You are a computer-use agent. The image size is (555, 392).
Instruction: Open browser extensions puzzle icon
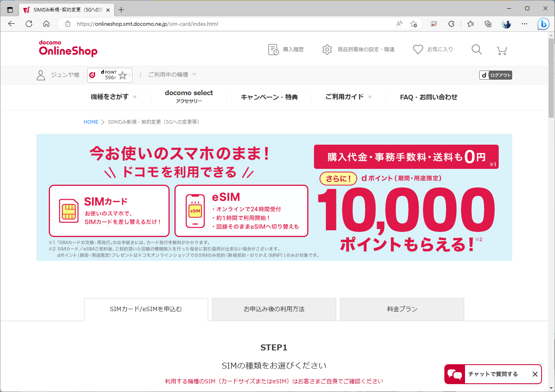[451, 24]
